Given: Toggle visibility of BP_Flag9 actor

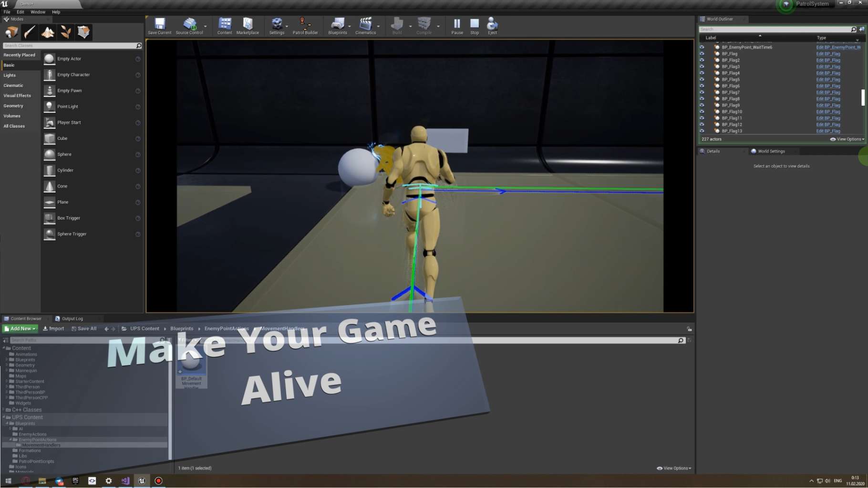Looking at the screenshot, I should [702, 105].
